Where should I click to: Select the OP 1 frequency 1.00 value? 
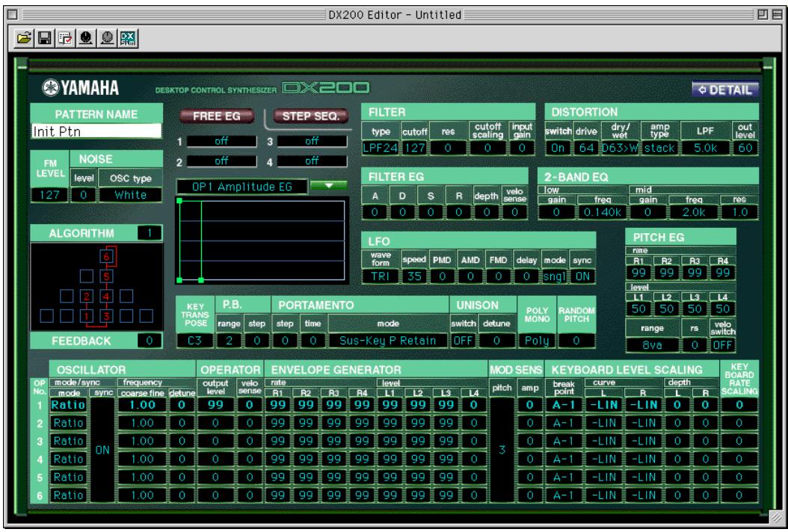pyautogui.click(x=143, y=405)
